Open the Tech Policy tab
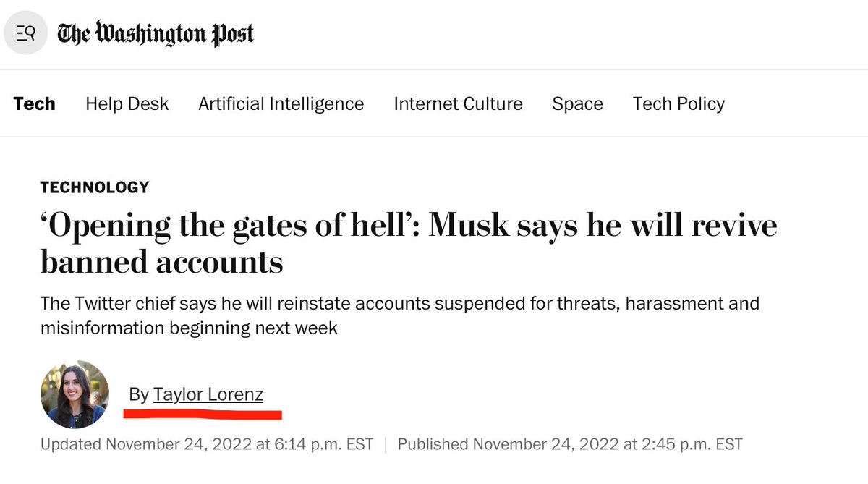 click(x=678, y=103)
